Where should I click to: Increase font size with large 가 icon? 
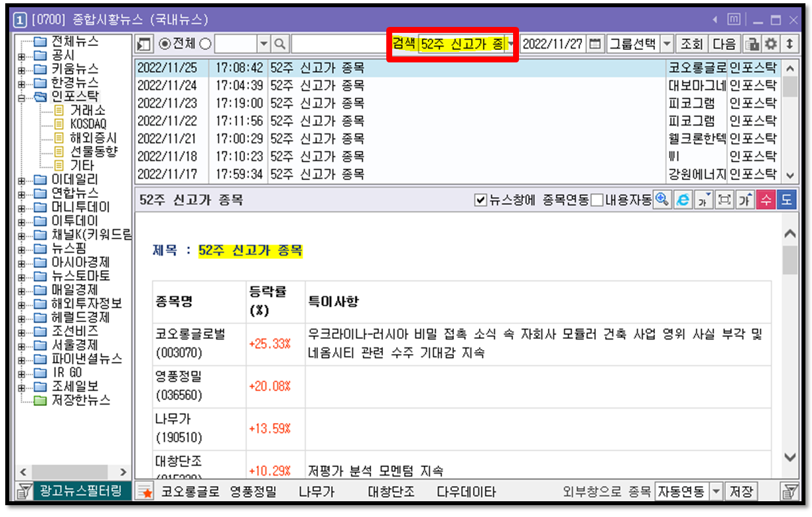pyautogui.click(x=744, y=200)
